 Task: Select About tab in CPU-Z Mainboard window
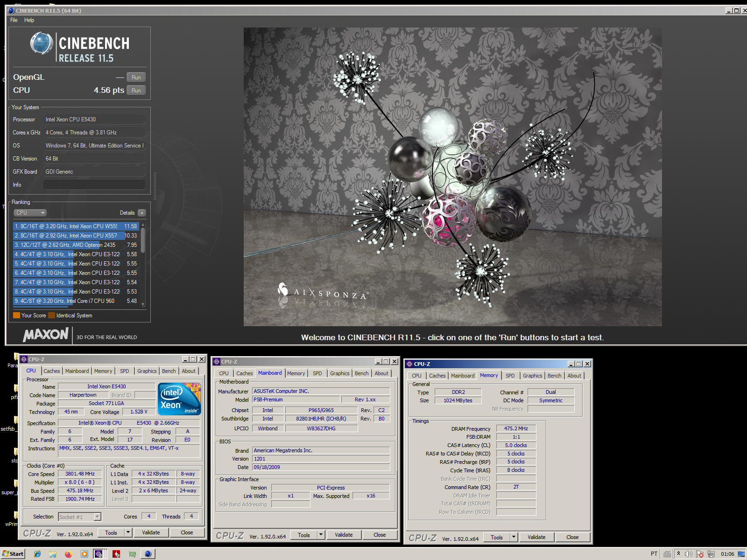(x=381, y=373)
